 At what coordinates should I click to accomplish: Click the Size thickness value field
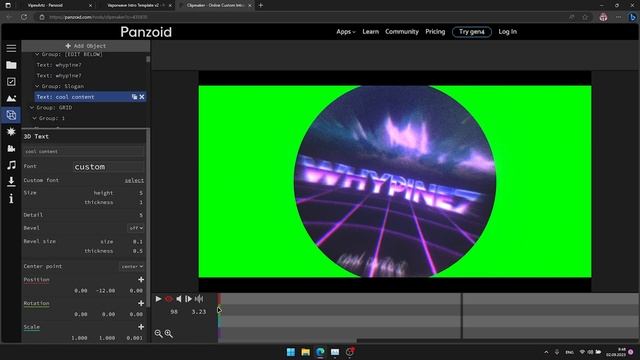140,202
